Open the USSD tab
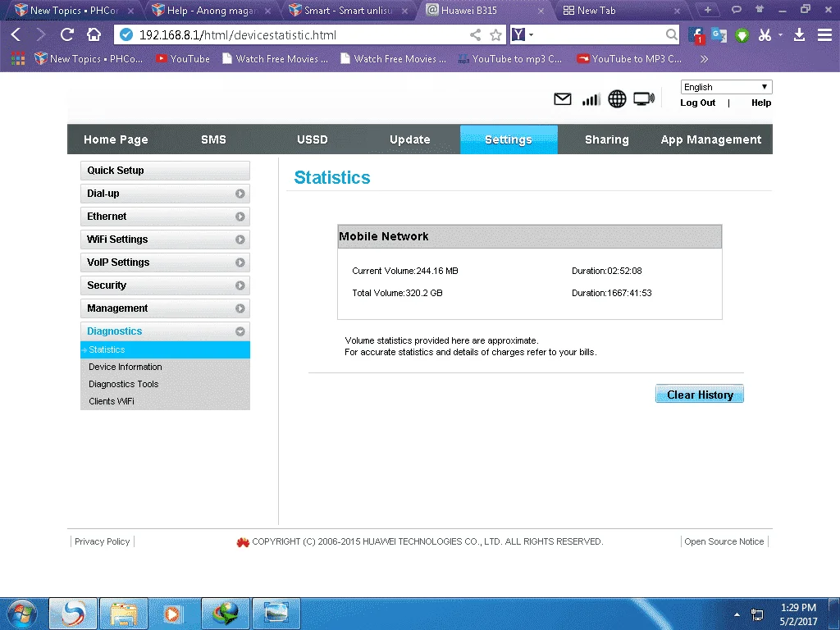840x630 pixels. pos(313,139)
